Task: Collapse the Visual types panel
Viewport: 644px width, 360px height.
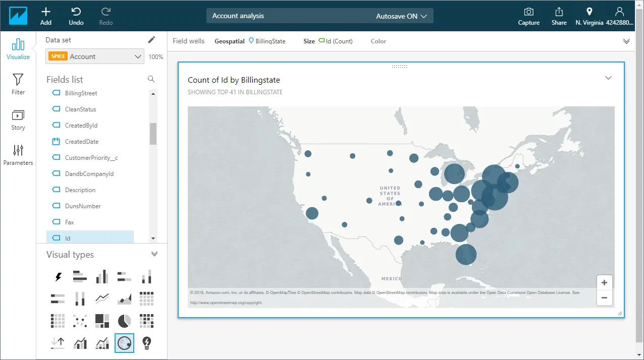Action: pyautogui.click(x=154, y=254)
